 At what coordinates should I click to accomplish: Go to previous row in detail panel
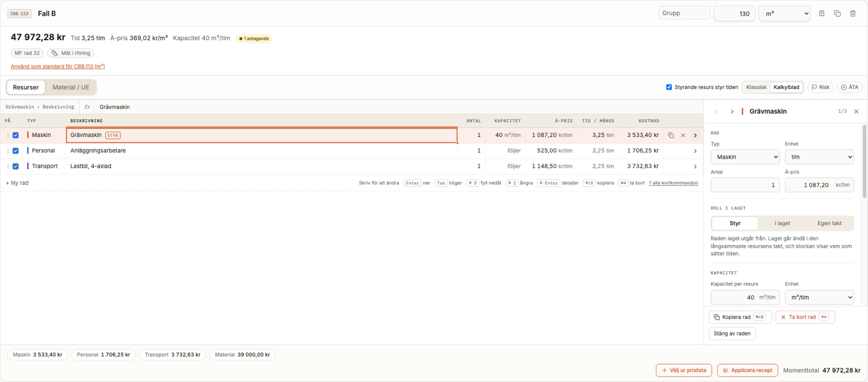pos(716,112)
